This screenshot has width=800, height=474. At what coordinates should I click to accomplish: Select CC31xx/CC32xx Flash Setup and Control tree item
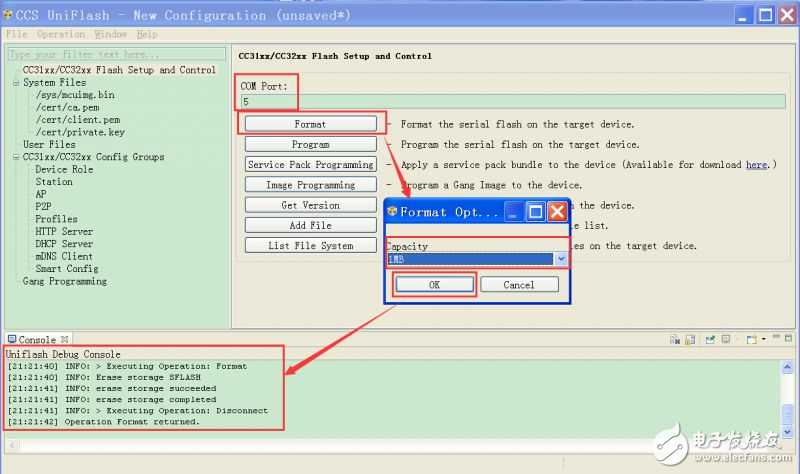click(119, 70)
